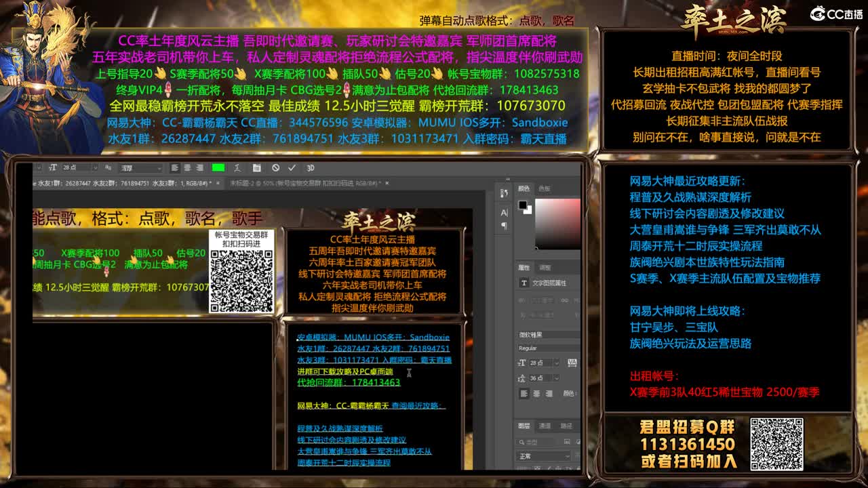Click the black foreground color swatch
Image resolution: width=868 pixels, height=488 pixels.
click(x=522, y=205)
